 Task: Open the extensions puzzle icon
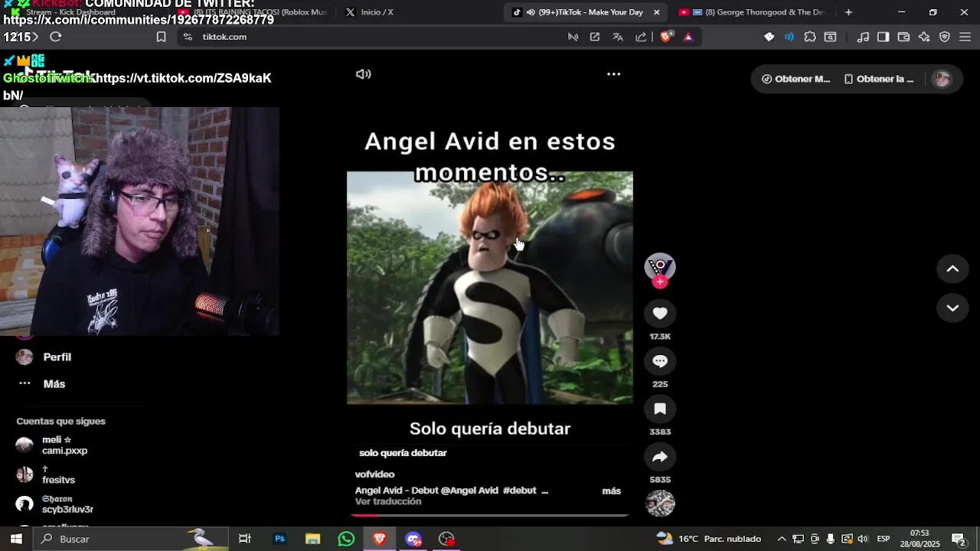[810, 37]
